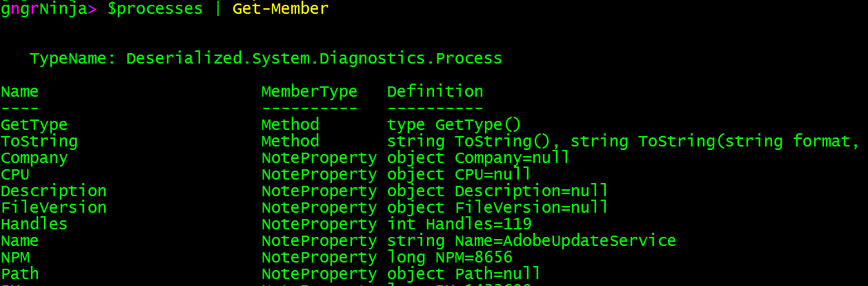This screenshot has width=868, height=286.
Task: Click the CPU property name
Action: [15, 174]
